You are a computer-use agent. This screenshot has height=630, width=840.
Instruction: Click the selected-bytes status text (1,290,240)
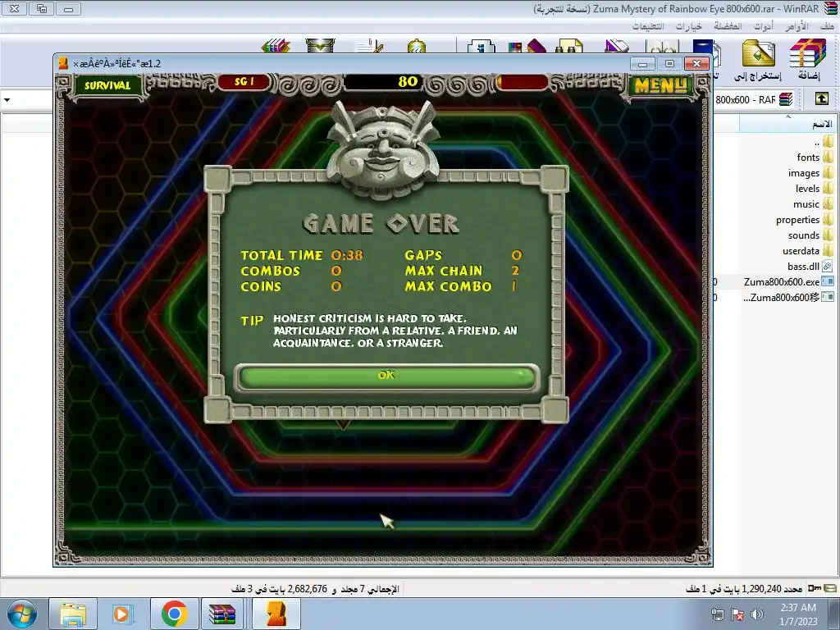[x=744, y=588]
